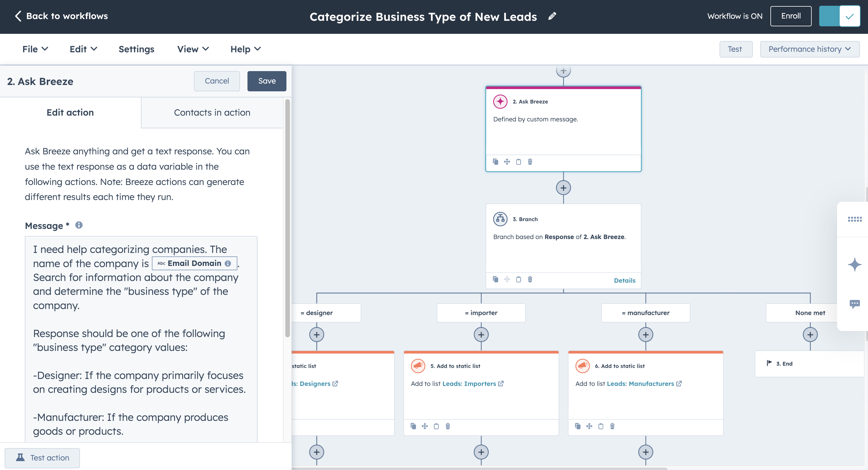This screenshot has height=470, width=868.
Task: Open the Details link on Branch card
Action: point(624,280)
